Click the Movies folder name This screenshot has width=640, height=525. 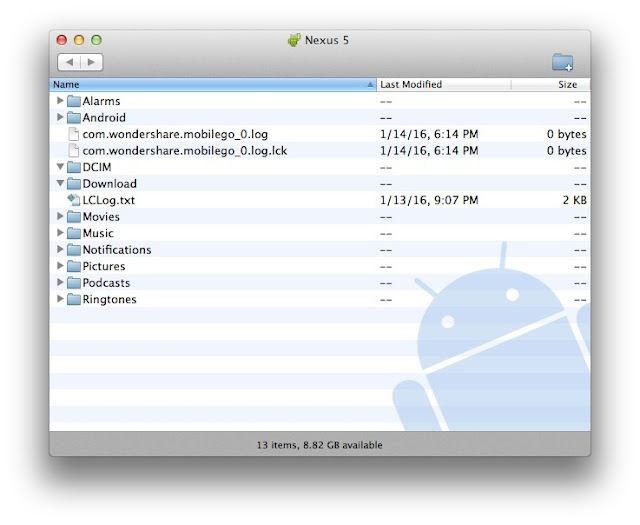101,217
